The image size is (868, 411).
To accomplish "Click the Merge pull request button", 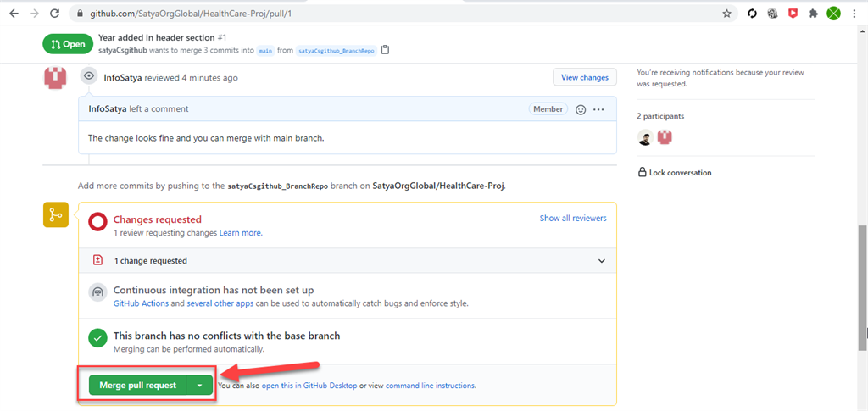I will click(x=138, y=385).
